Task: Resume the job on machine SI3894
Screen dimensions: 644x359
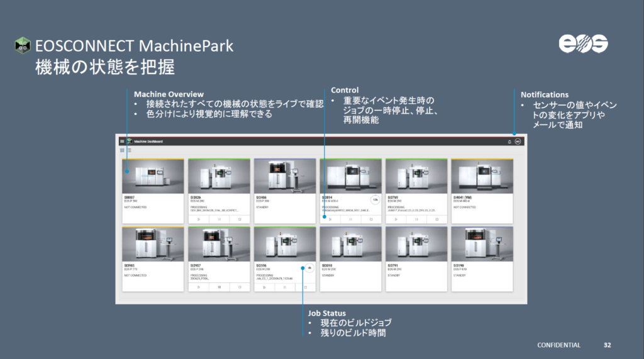Action: point(330,219)
